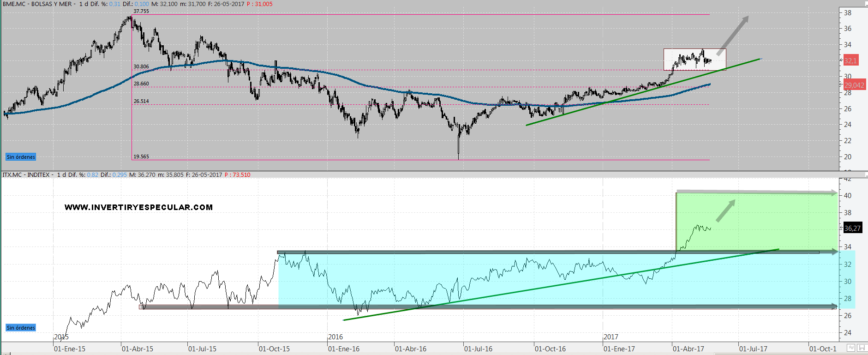The height and width of the screenshot is (355, 868).
Task: Select the white rectangle around recent BME prices
Action: point(694,52)
